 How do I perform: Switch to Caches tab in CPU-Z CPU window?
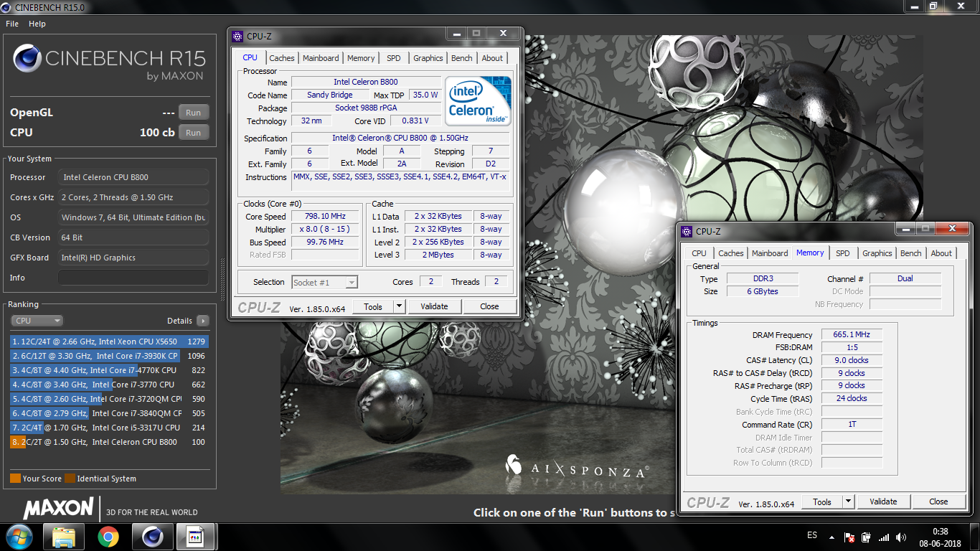pyautogui.click(x=282, y=58)
